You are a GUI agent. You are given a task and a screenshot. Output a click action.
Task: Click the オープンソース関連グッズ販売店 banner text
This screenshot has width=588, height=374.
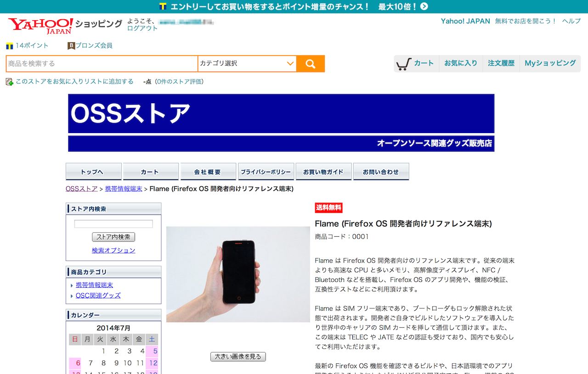[x=434, y=143]
